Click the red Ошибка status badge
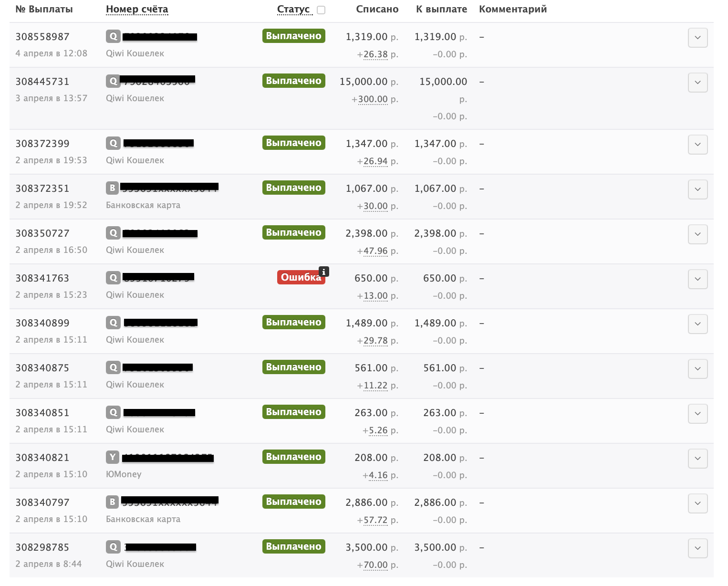 [x=300, y=278]
